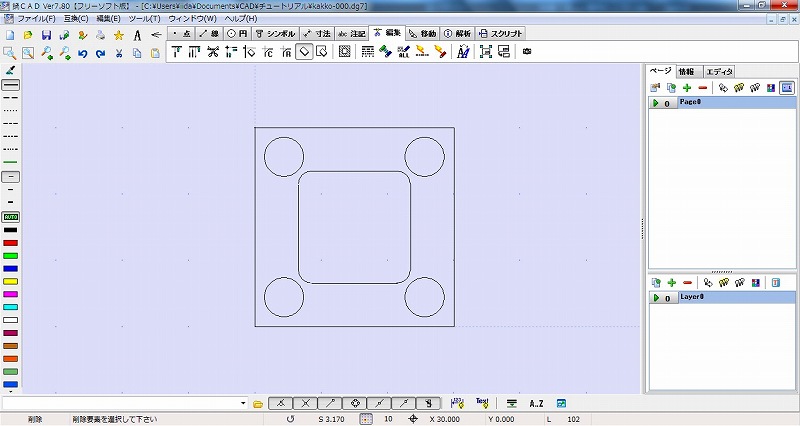Select the red color swatch
The height and width of the screenshot is (426, 800).
tap(11, 242)
